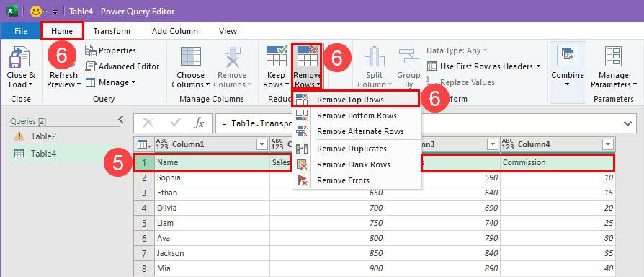Click the Manage Parameters icon

pyautogui.click(x=613, y=57)
